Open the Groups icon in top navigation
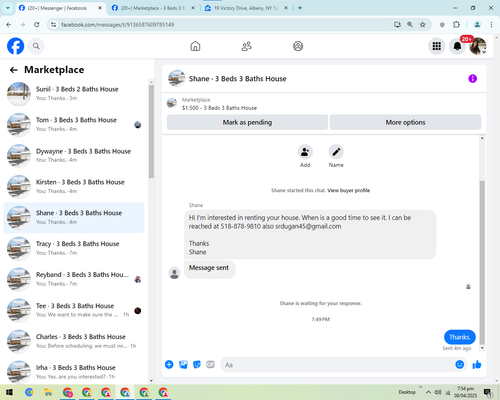Screen dimensions: 500x400 point(298,46)
